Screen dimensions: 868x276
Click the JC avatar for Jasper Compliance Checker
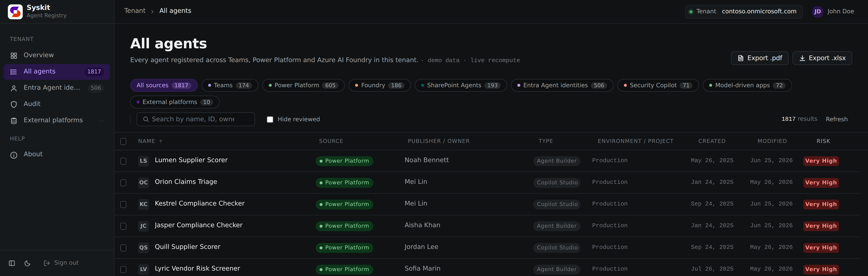click(x=144, y=226)
